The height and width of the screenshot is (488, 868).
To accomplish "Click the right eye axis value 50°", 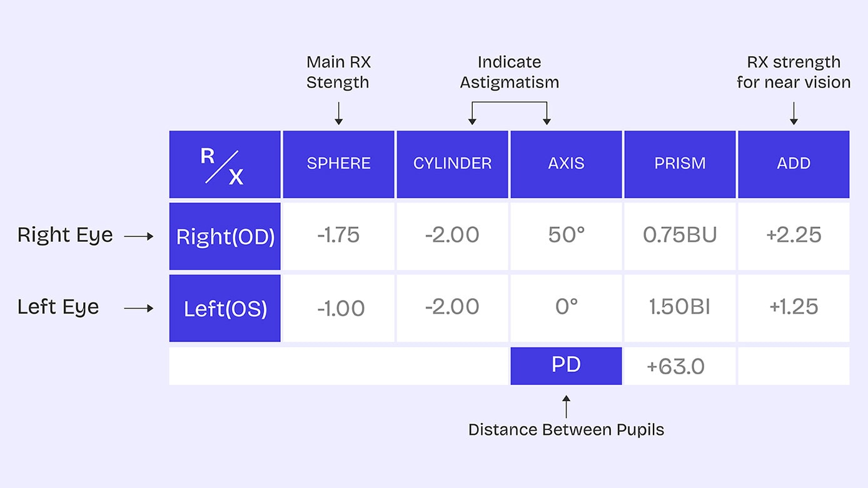I will pyautogui.click(x=566, y=236).
